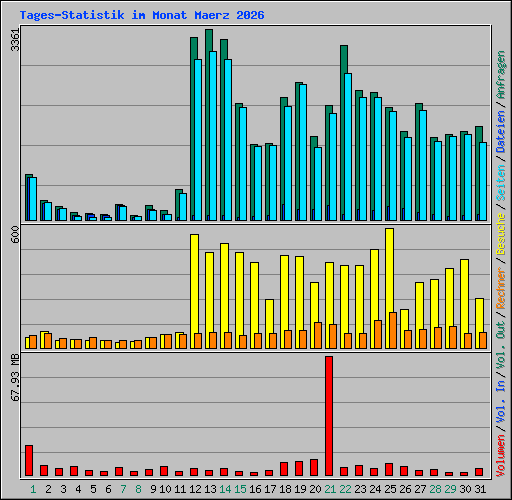
Task: Select the red volume bar for day 1
Action: tap(29, 460)
